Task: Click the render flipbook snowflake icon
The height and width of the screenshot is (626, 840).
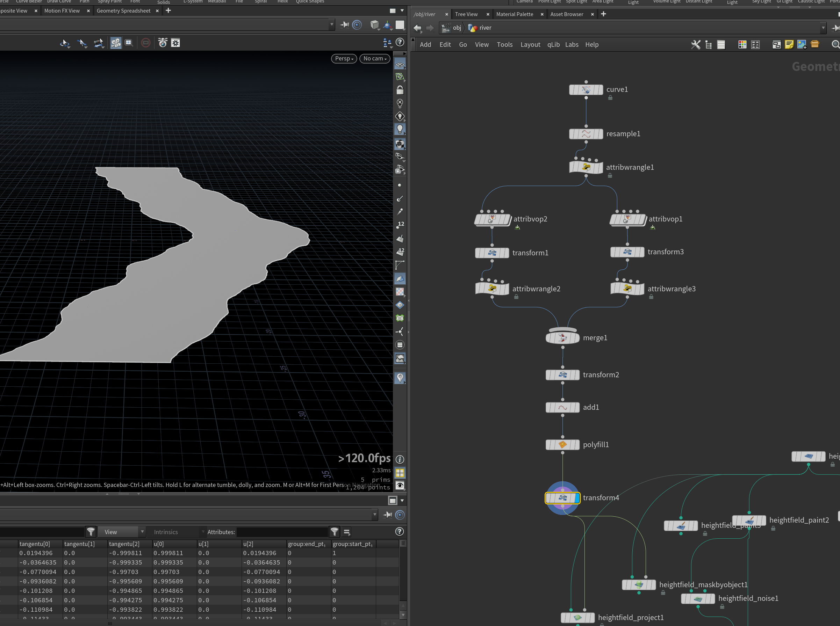Action: 175,43
